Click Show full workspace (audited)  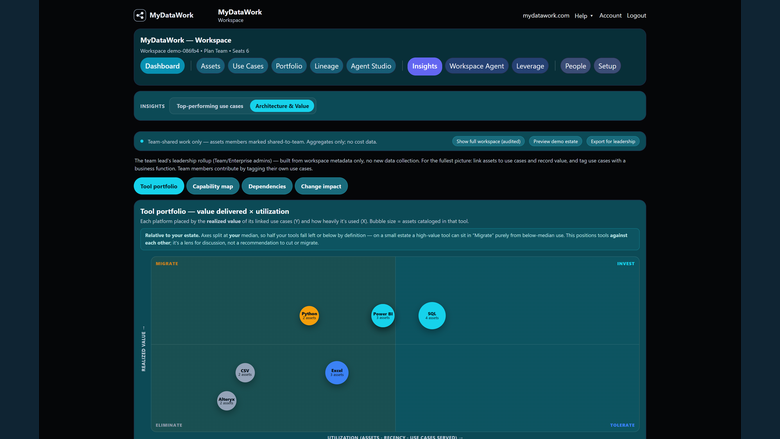[x=488, y=142]
